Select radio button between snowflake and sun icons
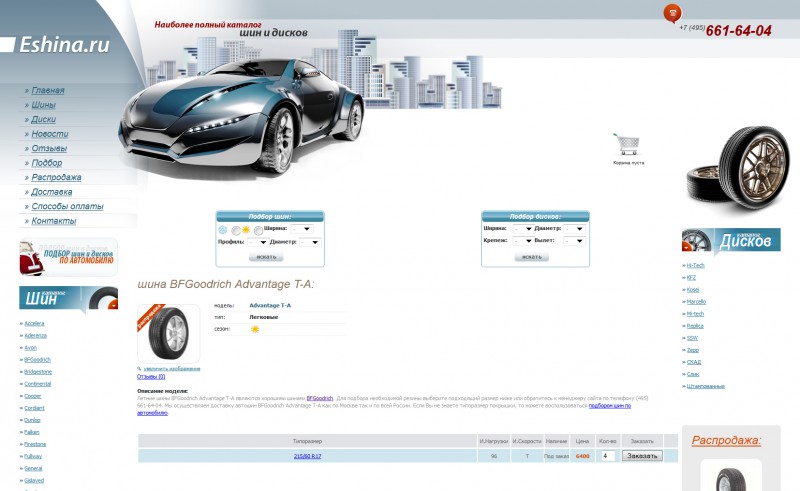Screen dimensions: 800x491 pyautogui.click(x=236, y=231)
